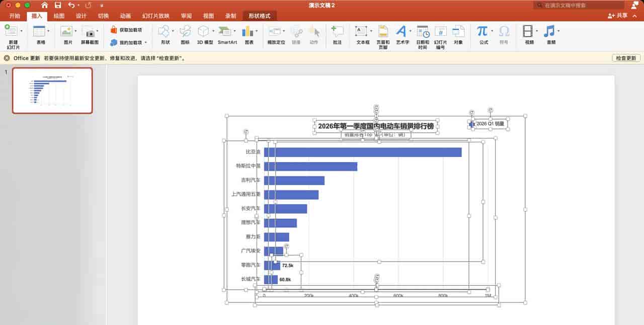Expand the Text Box dropdown arrow

point(371,31)
